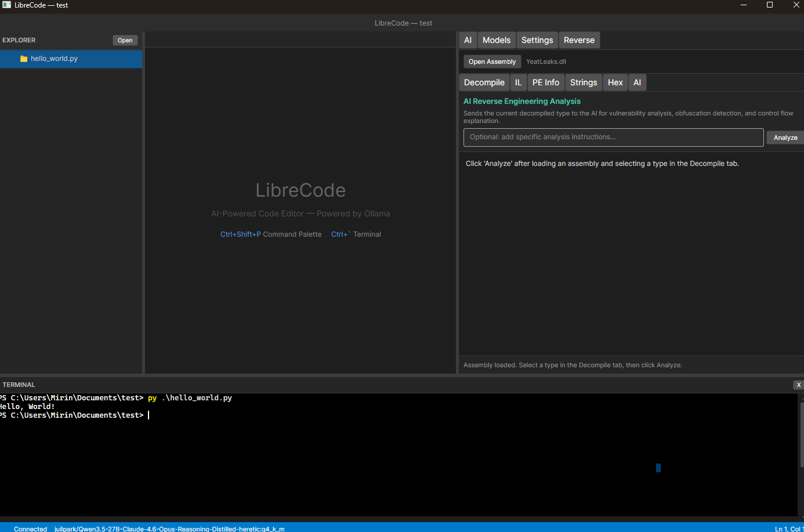Select the Reverse tab

579,40
